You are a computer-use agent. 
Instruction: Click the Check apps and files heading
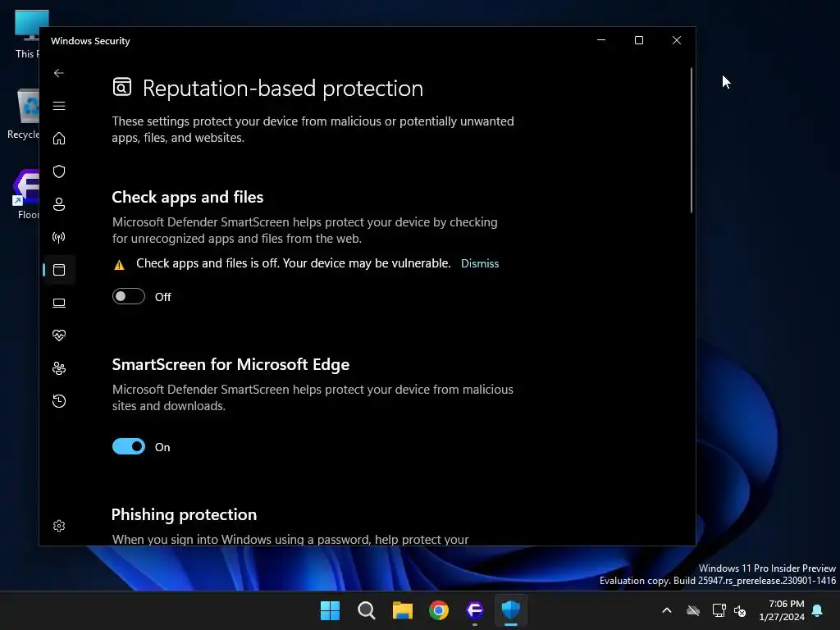188,197
